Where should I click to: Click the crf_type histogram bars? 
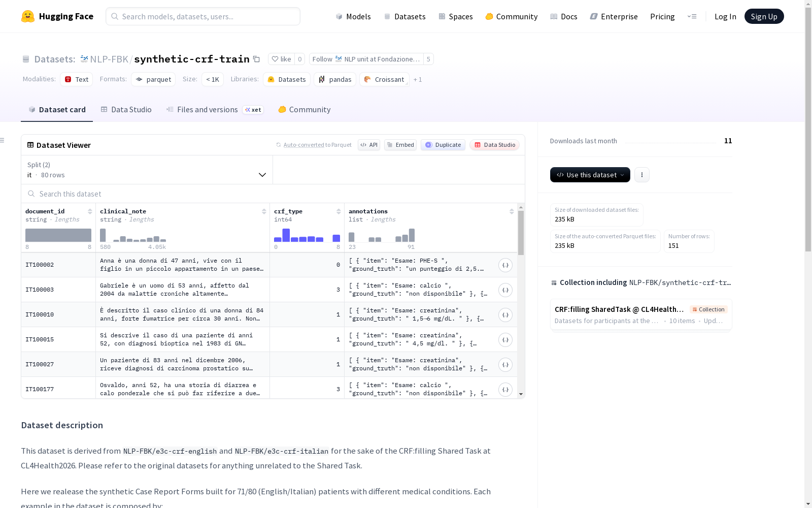click(x=307, y=235)
